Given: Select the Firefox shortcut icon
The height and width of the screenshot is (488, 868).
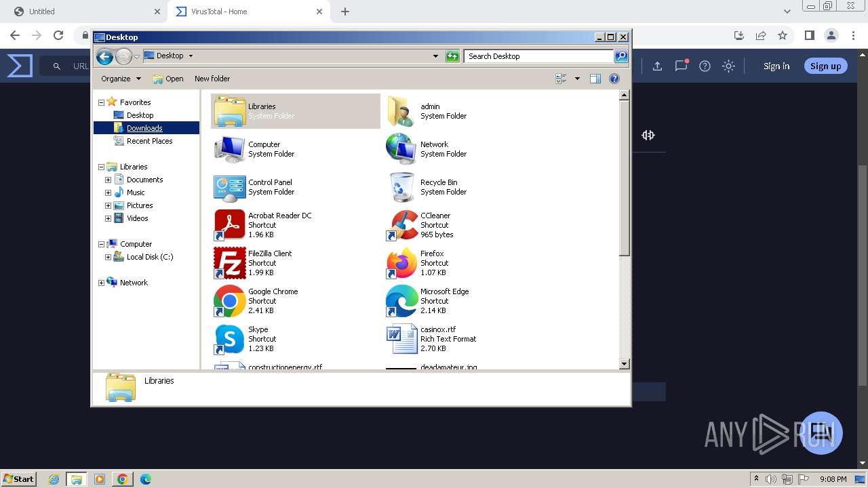Looking at the screenshot, I should 401,263.
